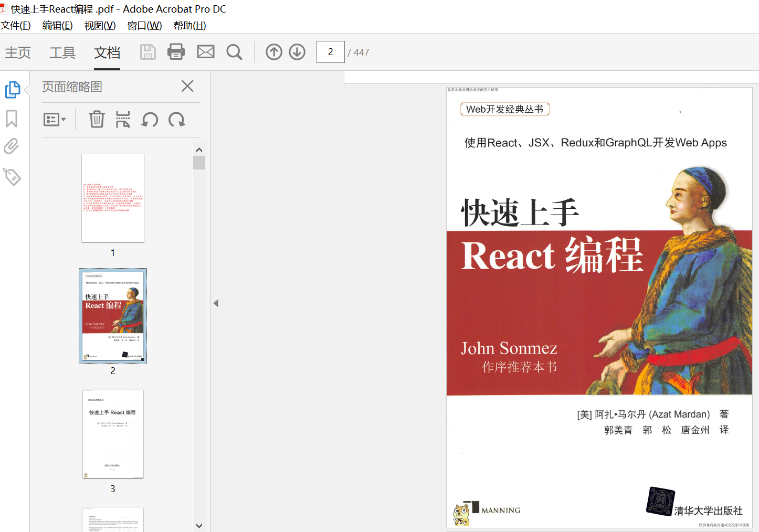Select page 2 cover thumbnail
The width and height of the screenshot is (759, 532).
[113, 316]
